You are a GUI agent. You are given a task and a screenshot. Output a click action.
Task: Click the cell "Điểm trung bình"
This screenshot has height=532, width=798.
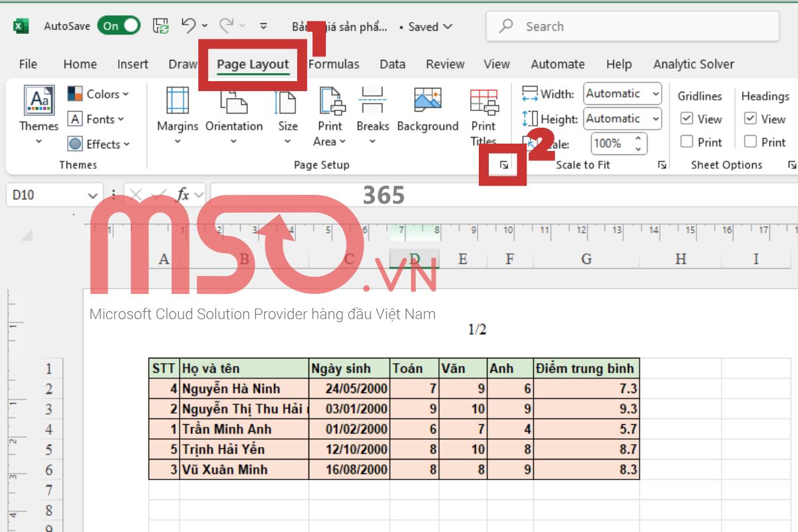tap(586, 368)
